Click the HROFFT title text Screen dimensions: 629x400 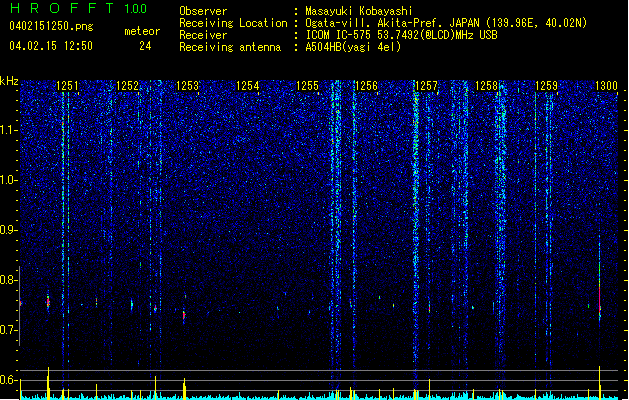click(62, 8)
